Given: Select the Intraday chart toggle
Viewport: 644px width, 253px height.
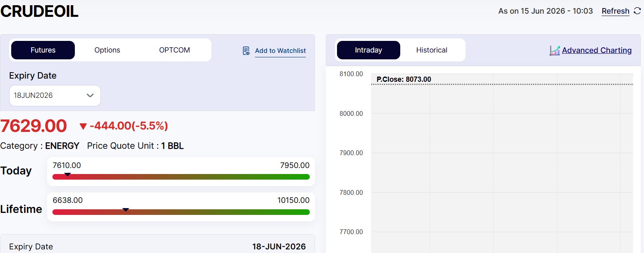Looking at the screenshot, I should [369, 50].
